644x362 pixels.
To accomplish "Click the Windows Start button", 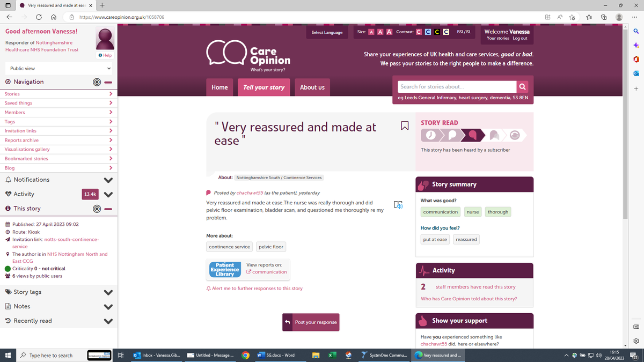I will pyautogui.click(x=8, y=355).
